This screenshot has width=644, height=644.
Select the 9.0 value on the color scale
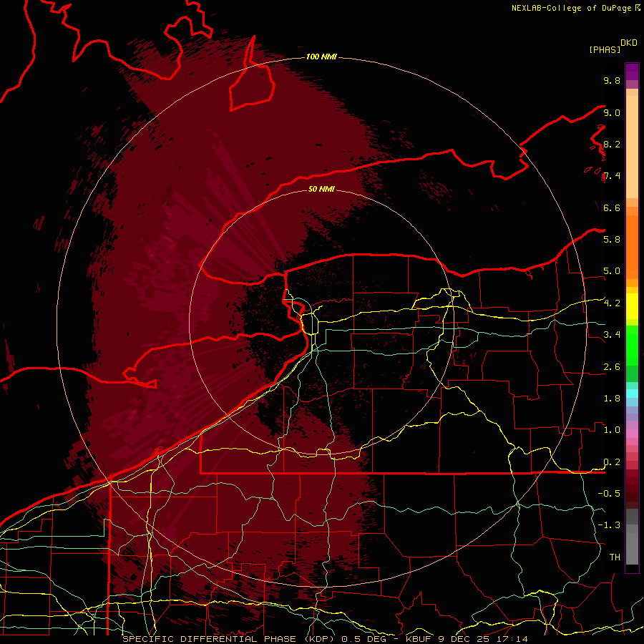pyautogui.click(x=612, y=112)
